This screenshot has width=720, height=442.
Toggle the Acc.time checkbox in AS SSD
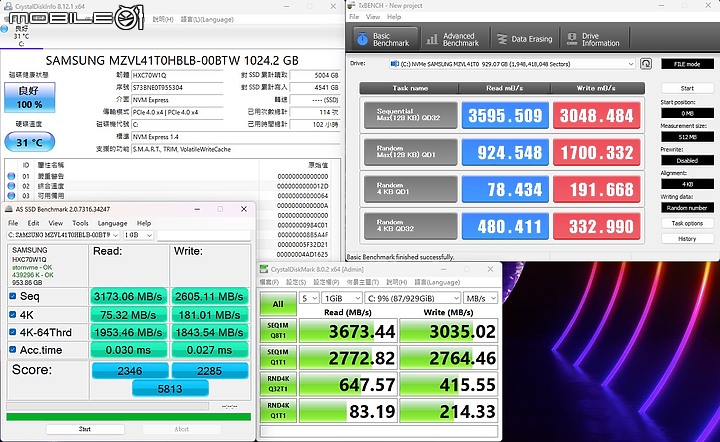pyautogui.click(x=13, y=349)
